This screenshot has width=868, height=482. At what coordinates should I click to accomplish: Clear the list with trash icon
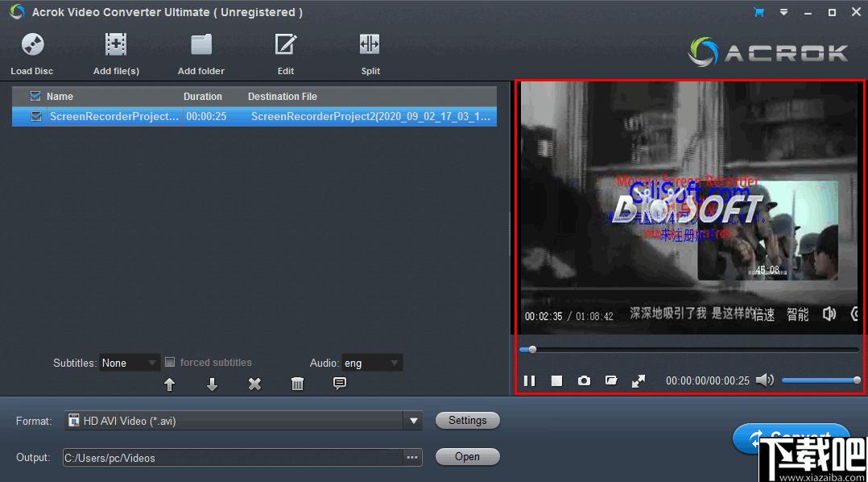[x=297, y=384]
